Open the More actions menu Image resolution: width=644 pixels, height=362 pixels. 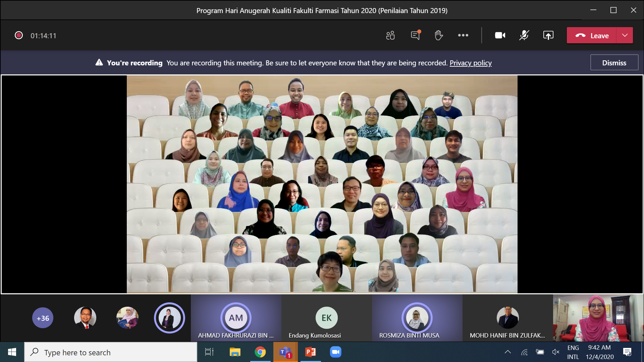click(x=463, y=36)
